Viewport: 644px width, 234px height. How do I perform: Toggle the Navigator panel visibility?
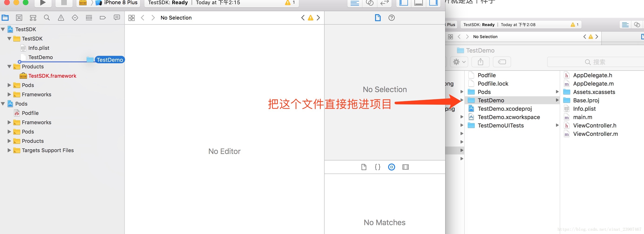pyautogui.click(x=403, y=3)
